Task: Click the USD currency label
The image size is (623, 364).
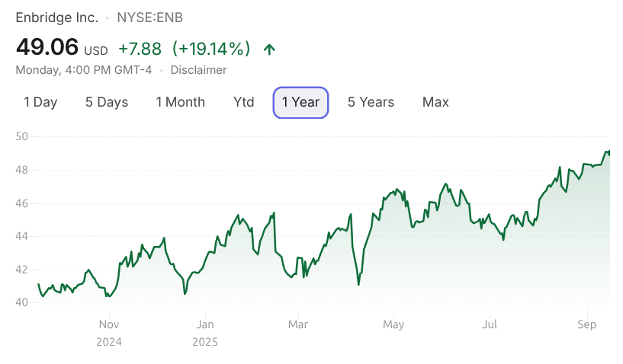Action: tap(96, 51)
